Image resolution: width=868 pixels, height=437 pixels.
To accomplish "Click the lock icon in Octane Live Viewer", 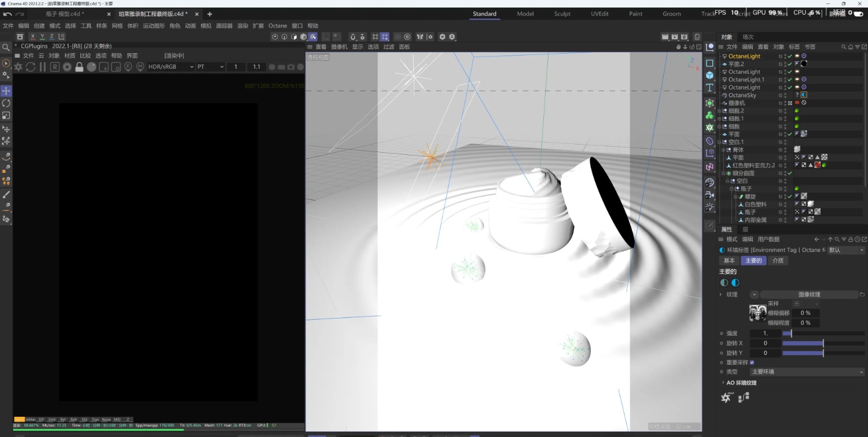I will click(x=79, y=67).
